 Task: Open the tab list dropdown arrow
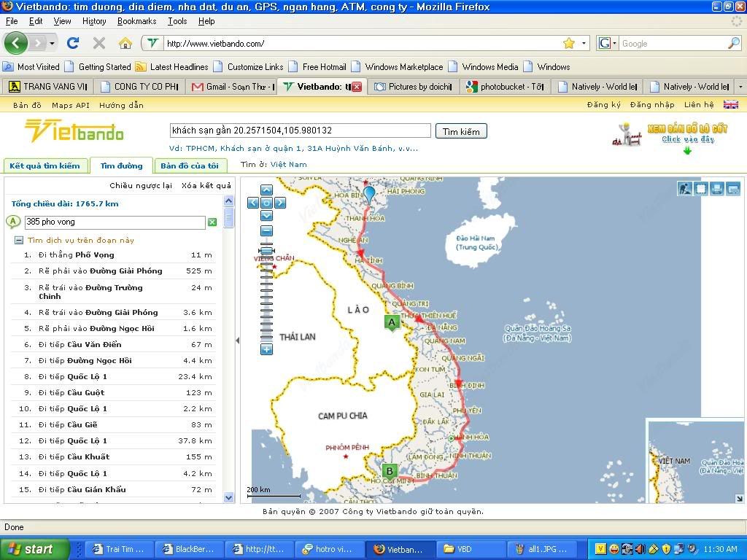point(740,87)
